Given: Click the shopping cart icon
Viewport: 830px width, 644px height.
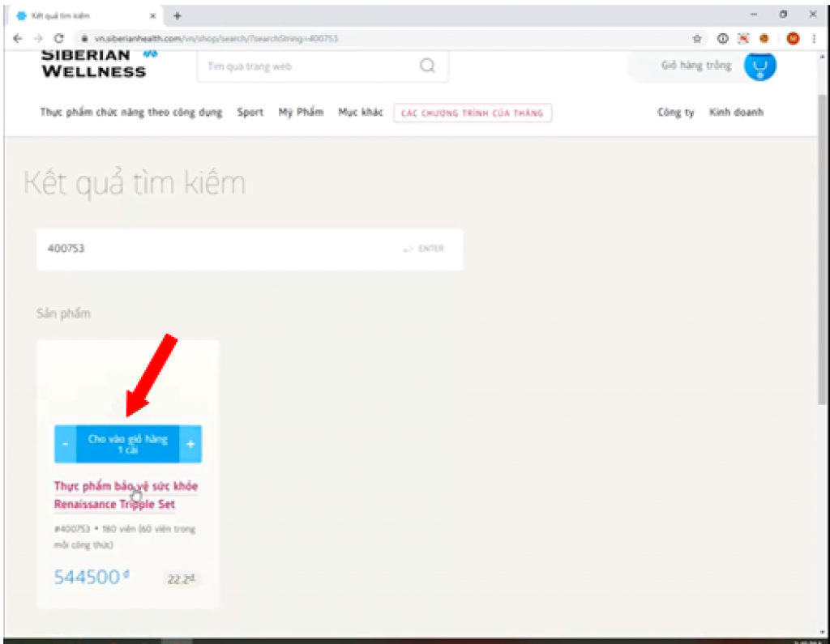Looking at the screenshot, I should pos(759,66).
